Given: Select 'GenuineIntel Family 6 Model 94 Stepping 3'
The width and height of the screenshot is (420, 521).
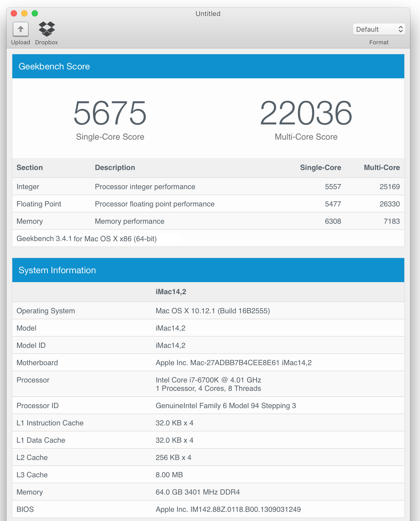Looking at the screenshot, I should (x=226, y=406).
